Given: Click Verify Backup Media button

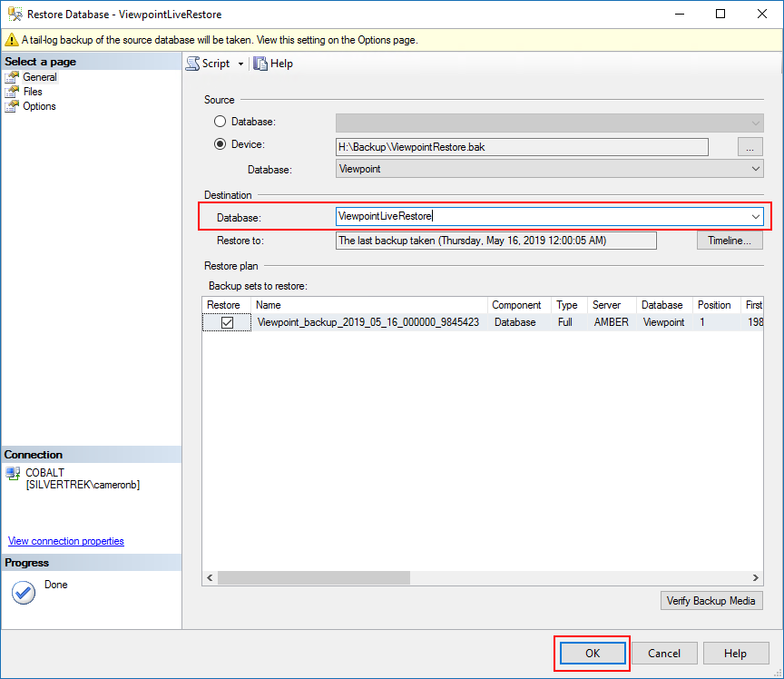Looking at the screenshot, I should pos(711,600).
